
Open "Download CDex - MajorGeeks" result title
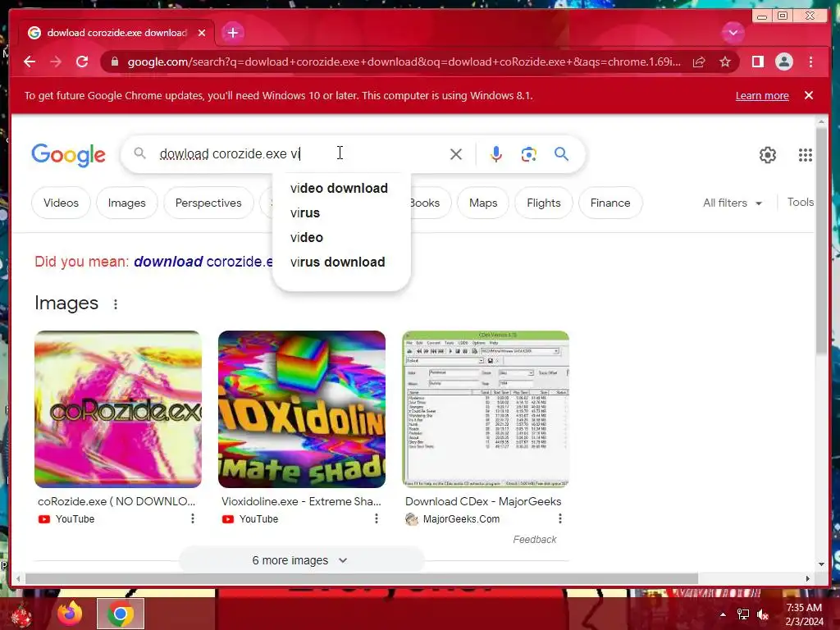pyautogui.click(x=483, y=501)
